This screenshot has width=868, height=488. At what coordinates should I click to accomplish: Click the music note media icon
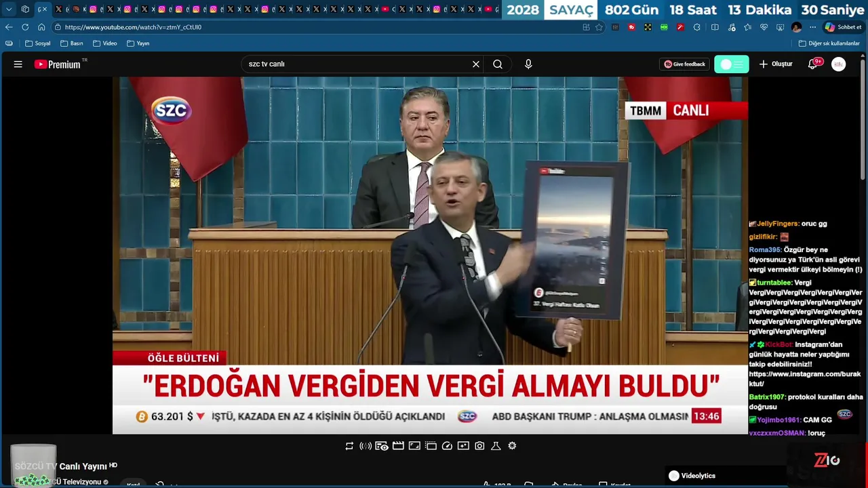click(732, 27)
